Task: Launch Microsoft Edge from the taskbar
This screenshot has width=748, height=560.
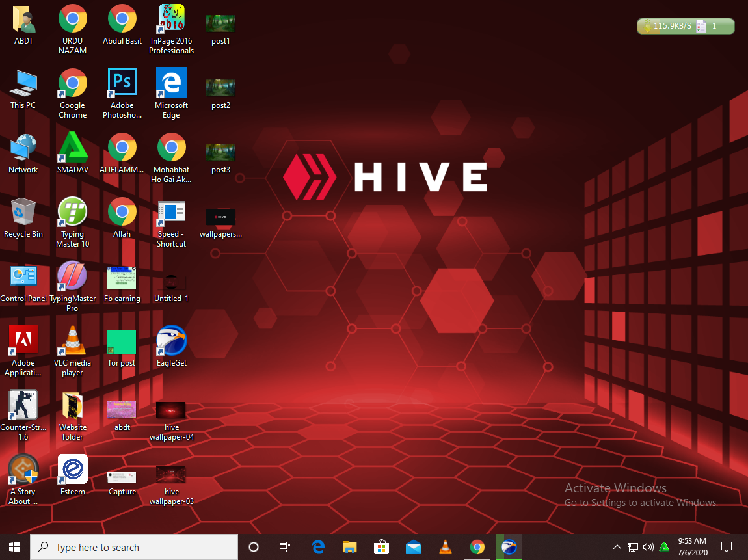Action: pyautogui.click(x=317, y=547)
